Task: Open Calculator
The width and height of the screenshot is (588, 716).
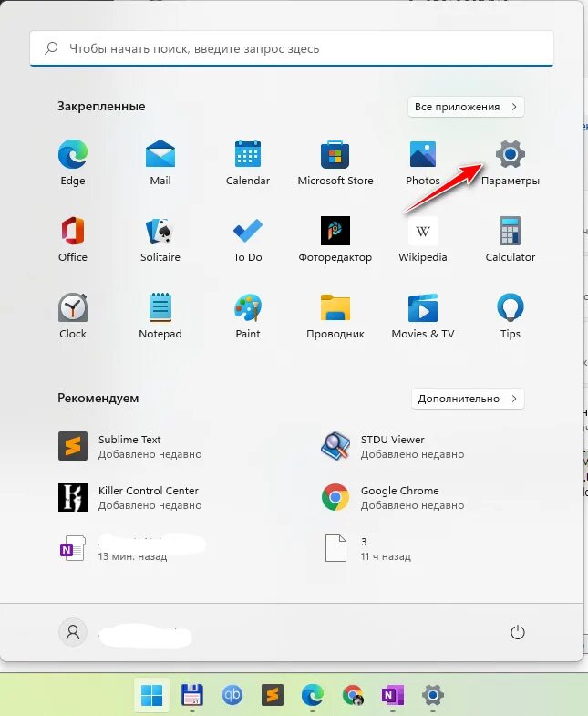Action: tap(511, 240)
